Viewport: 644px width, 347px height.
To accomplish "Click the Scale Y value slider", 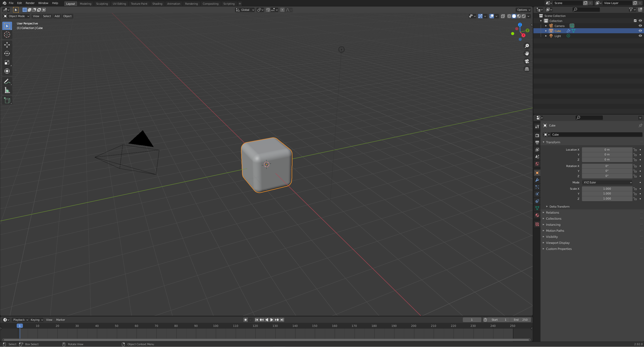I will (607, 194).
